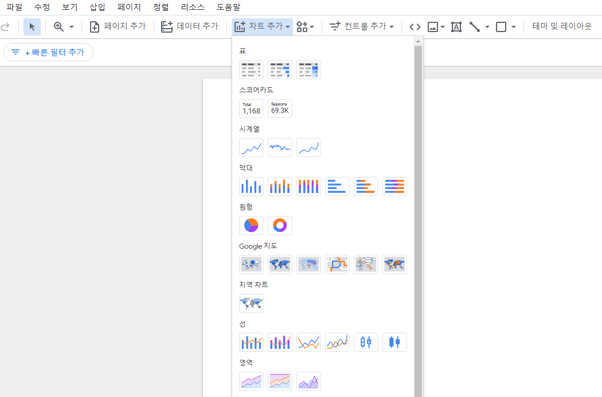Click the chart menu scrollbar up arrow
The height and width of the screenshot is (397, 602).
pos(418,41)
